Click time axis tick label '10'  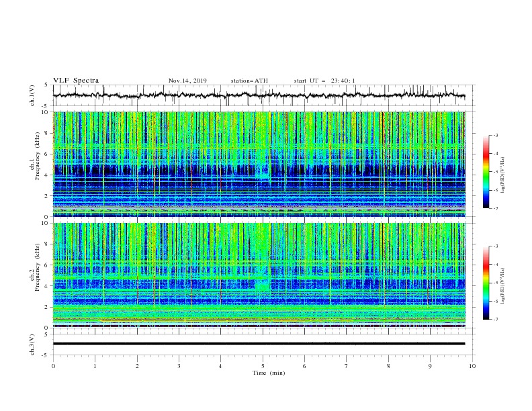(472, 366)
